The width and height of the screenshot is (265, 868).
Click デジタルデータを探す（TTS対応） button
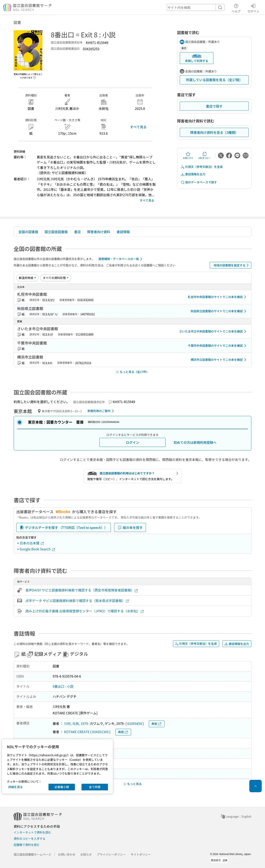[x=63, y=527]
